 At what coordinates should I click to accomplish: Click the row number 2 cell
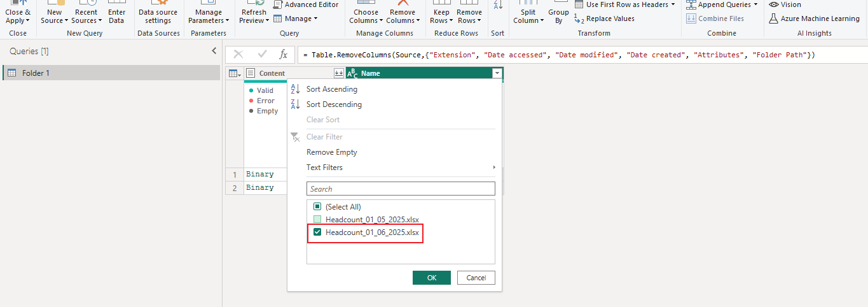[235, 187]
